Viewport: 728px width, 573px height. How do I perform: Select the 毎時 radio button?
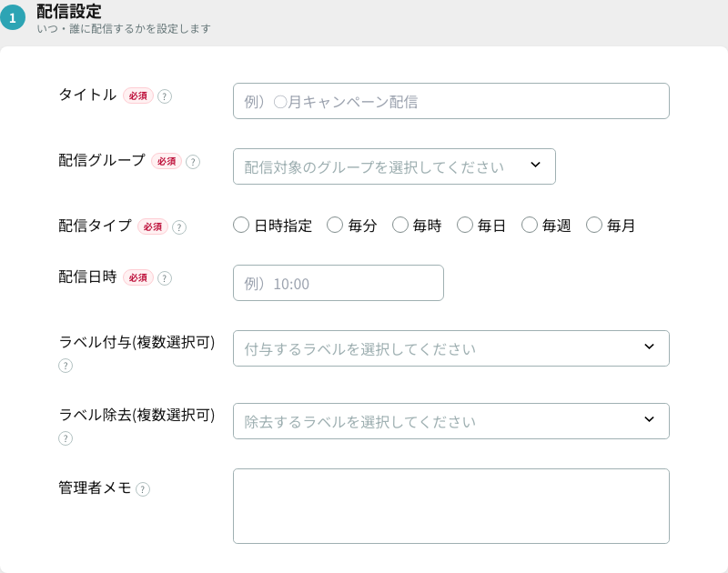399,225
